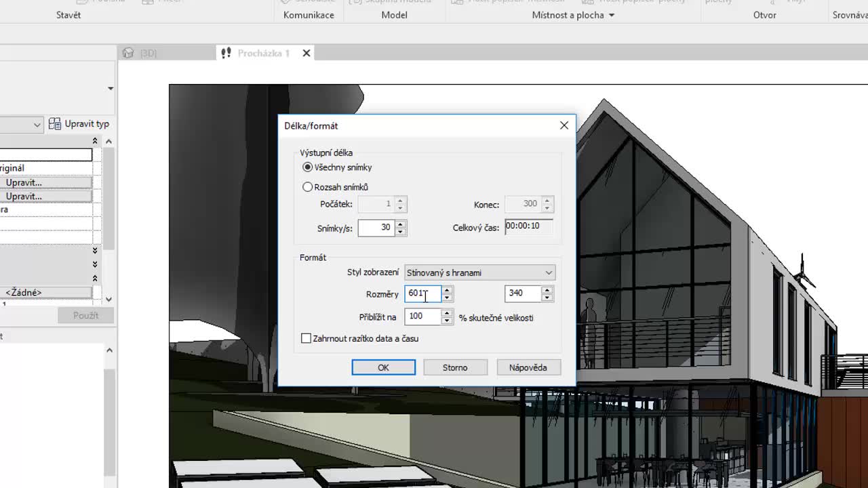Click the Properties scrollbar down arrow
This screenshot has width=868, height=488.
(109, 299)
